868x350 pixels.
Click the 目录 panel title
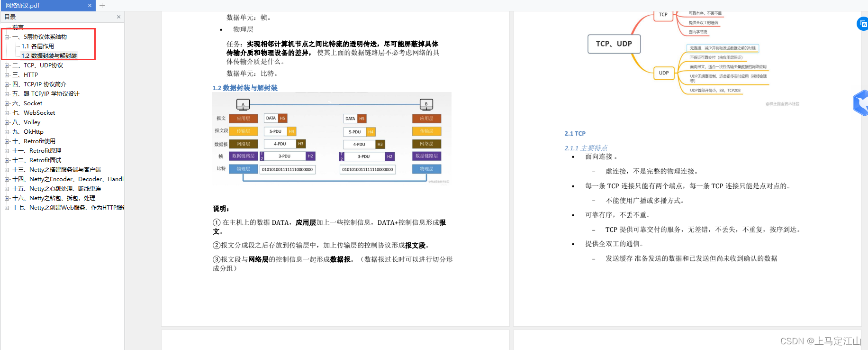coord(10,17)
